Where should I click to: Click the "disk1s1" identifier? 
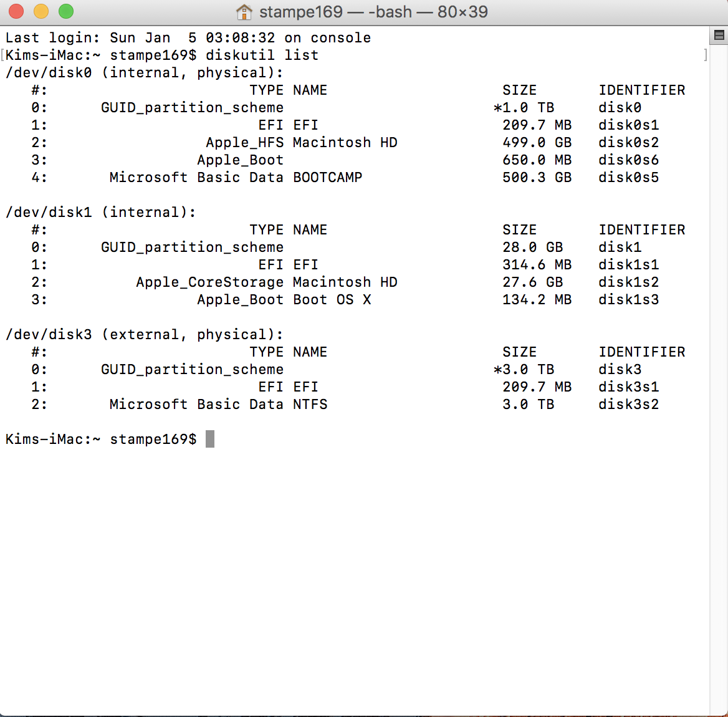628,265
